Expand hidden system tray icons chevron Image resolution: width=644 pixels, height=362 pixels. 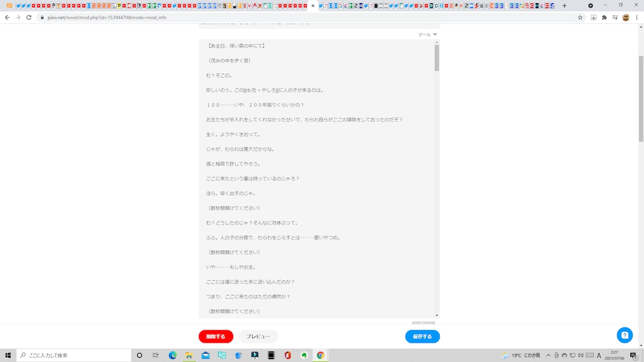[548, 355]
